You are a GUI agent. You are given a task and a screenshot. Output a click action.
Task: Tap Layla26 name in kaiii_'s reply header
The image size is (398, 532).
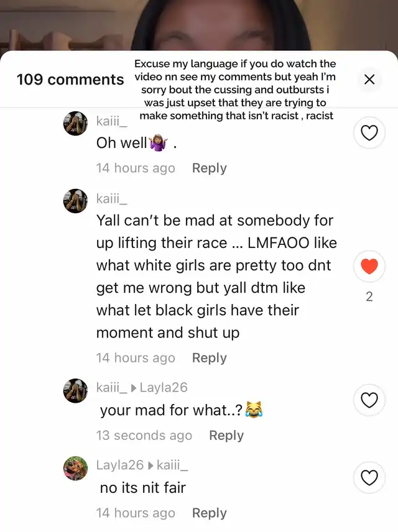click(164, 387)
